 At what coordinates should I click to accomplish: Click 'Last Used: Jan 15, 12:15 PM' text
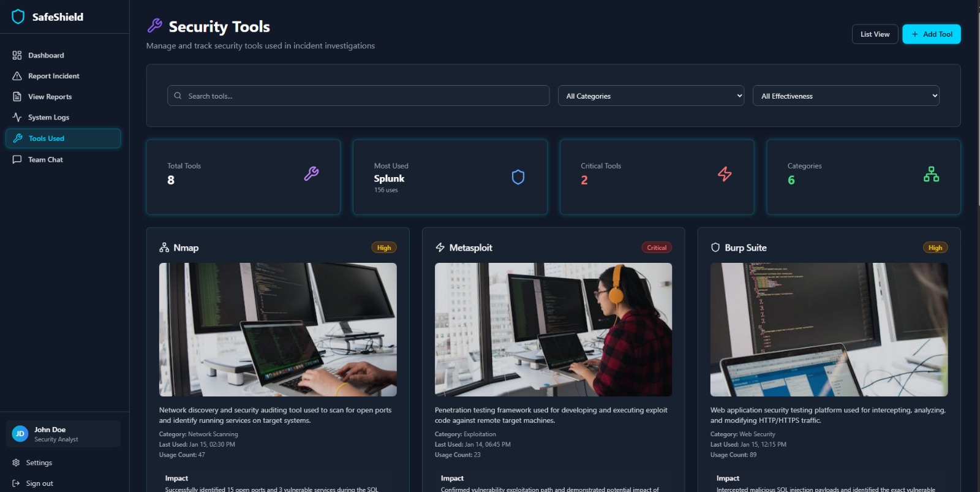click(748, 444)
